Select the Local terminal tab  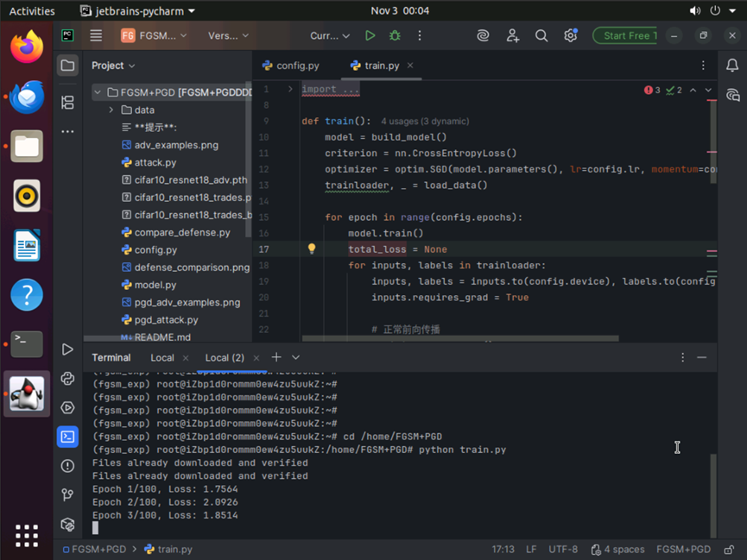coord(162,357)
